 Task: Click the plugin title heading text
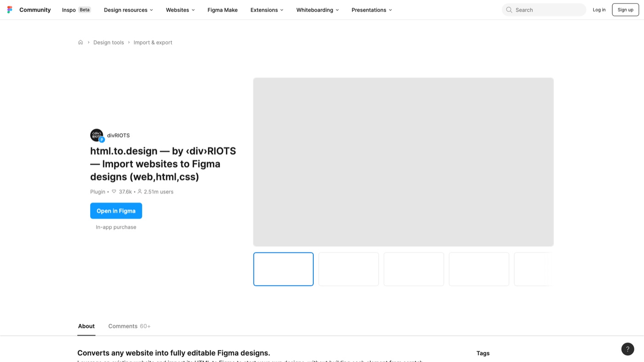point(163,164)
